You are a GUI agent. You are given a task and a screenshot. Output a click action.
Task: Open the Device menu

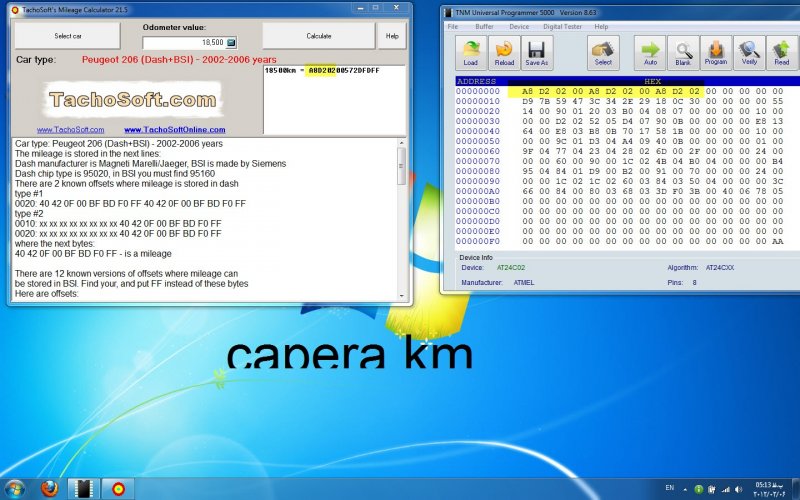519,27
